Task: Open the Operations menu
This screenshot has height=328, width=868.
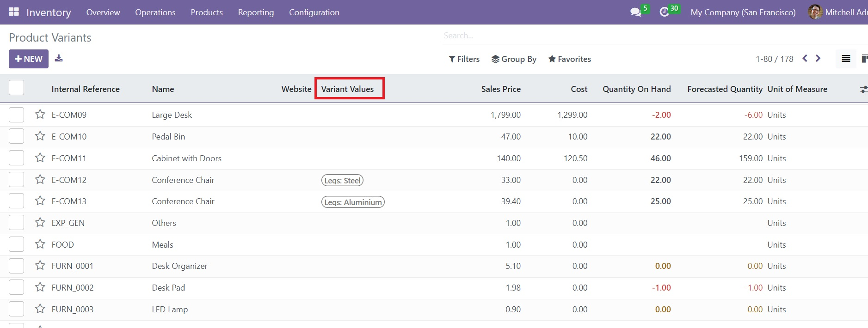Action: click(155, 12)
